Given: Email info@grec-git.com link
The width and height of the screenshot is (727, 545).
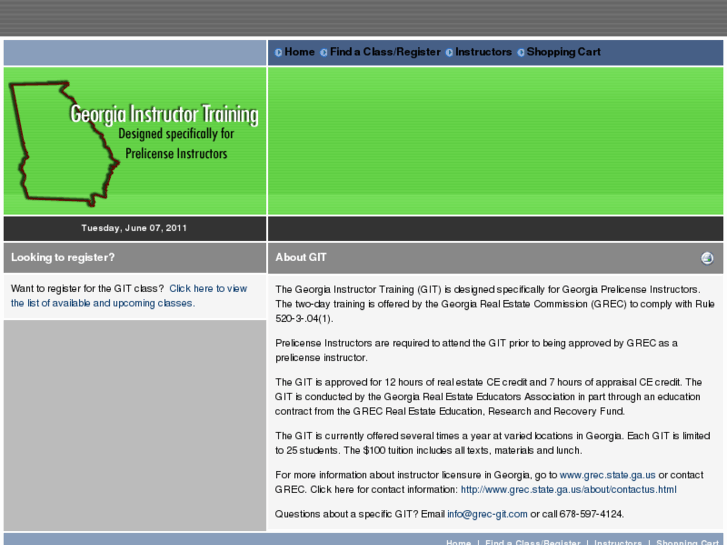Looking at the screenshot, I should pyautogui.click(x=487, y=514).
